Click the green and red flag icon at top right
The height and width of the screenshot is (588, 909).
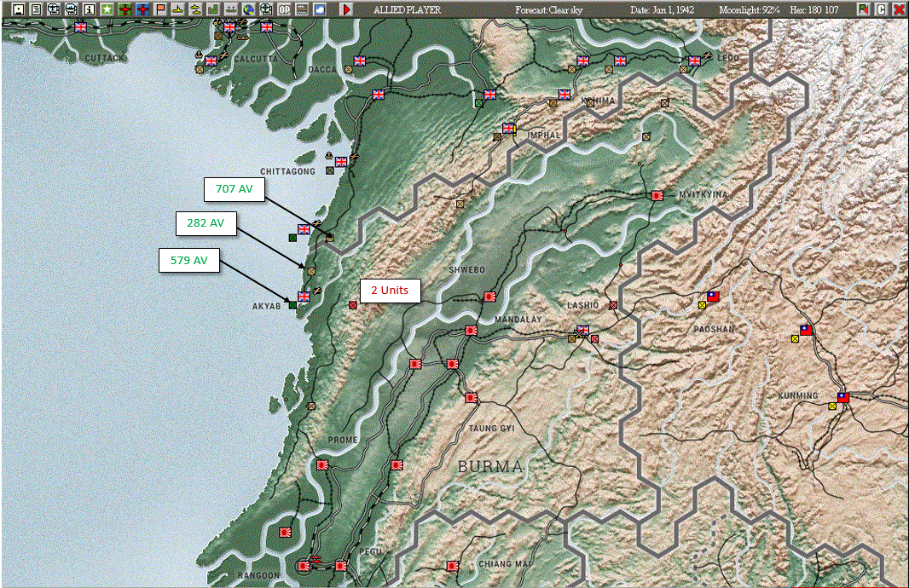864,9
